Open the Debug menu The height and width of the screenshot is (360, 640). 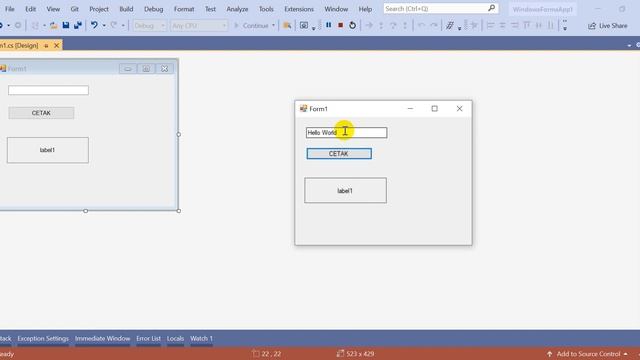153,9
